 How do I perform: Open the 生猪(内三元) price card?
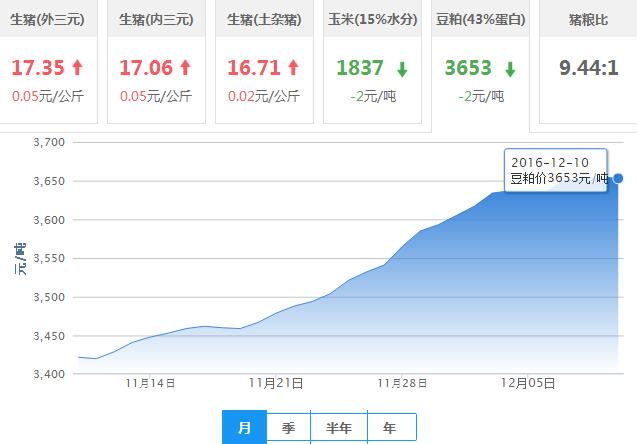click(156, 61)
